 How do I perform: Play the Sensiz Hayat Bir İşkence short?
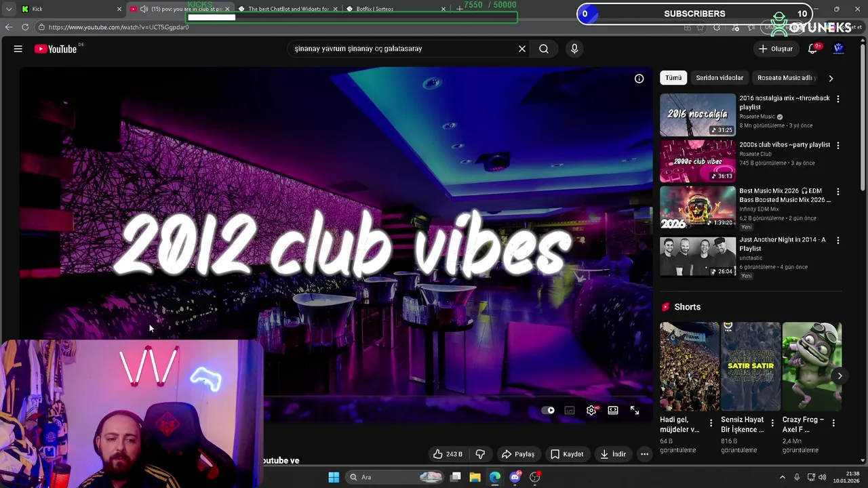[751, 367]
